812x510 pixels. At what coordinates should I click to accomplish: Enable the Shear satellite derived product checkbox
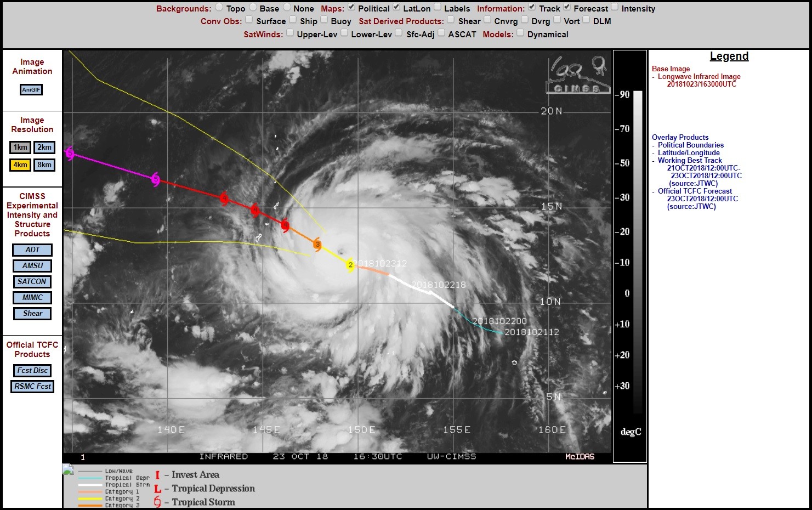tap(451, 20)
